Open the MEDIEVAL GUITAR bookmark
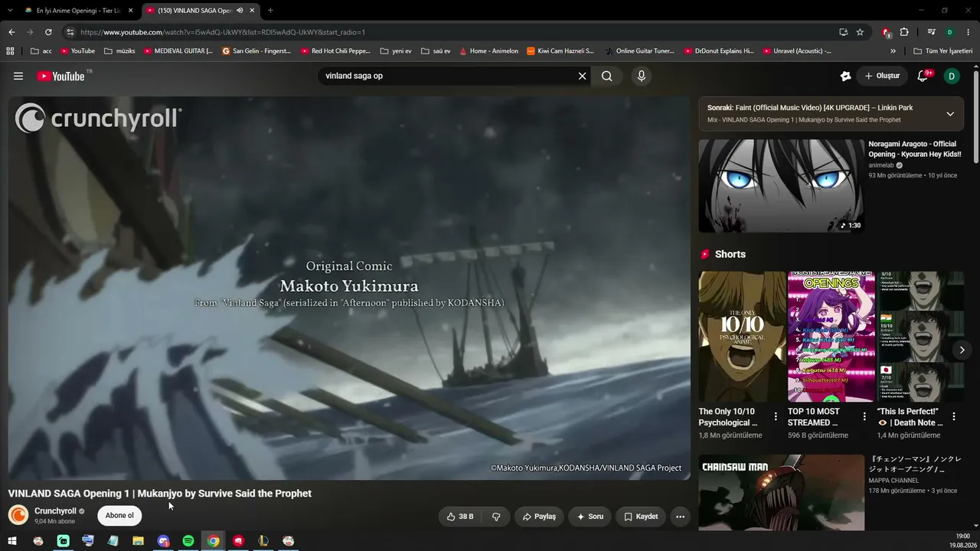980x551 pixels. pos(178,51)
